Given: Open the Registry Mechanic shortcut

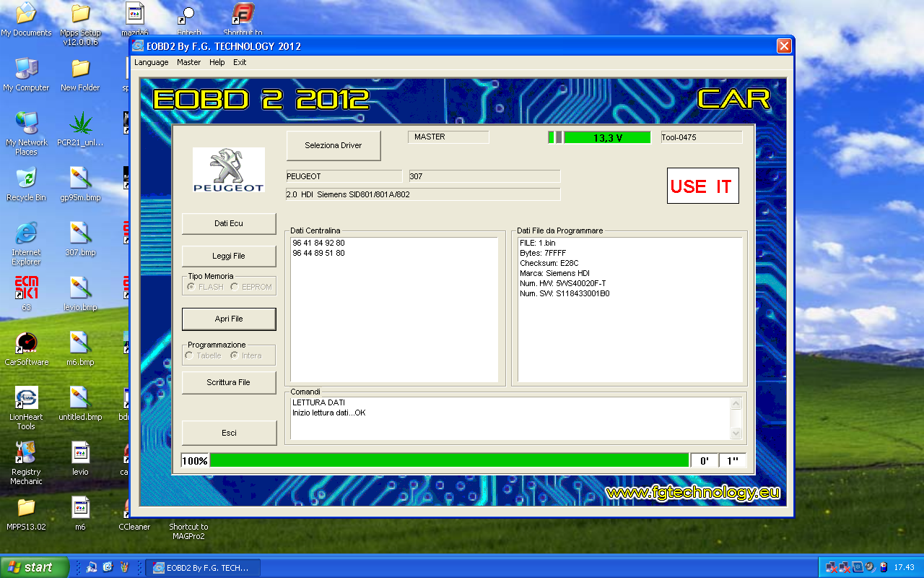Looking at the screenshot, I should [x=26, y=452].
